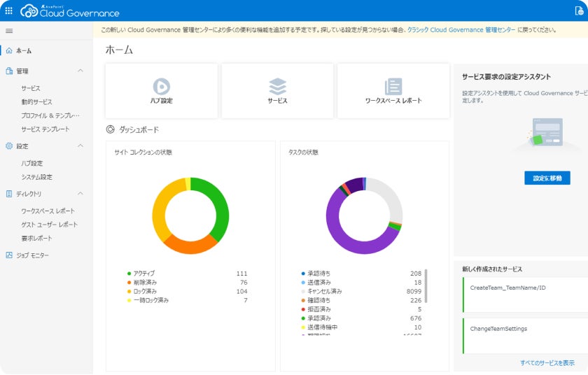588x375 pixels.
Task: Collapse the ディレクトリ section chevron
Action: pyautogui.click(x=80, y=194)
